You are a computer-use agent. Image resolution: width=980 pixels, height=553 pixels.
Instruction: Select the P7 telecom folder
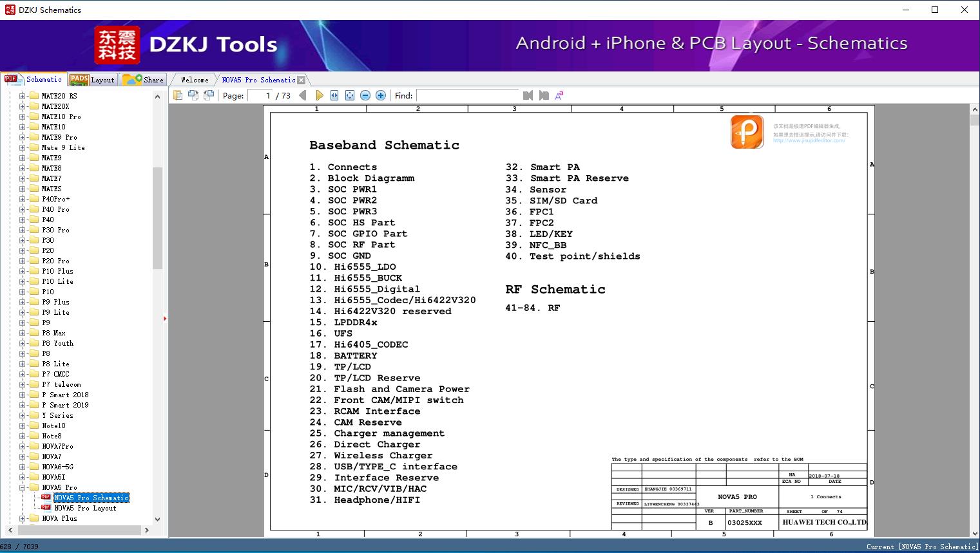pos(61,384)
